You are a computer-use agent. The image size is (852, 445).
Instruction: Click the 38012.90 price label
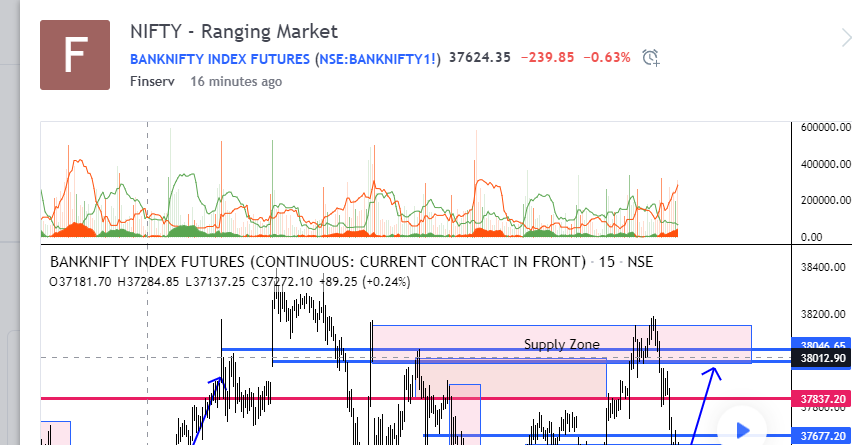[x=820, y=358]
